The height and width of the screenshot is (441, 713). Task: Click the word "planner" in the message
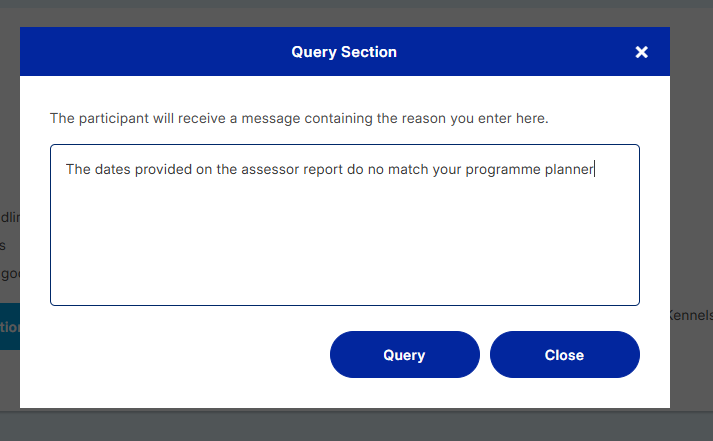pos(569,169)
